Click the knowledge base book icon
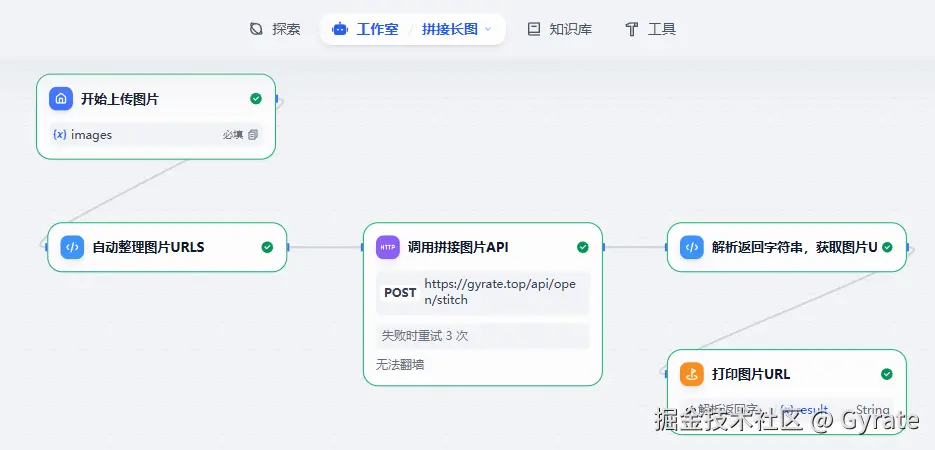This screenshot has height=450, width=935. (x=534, y=29)
